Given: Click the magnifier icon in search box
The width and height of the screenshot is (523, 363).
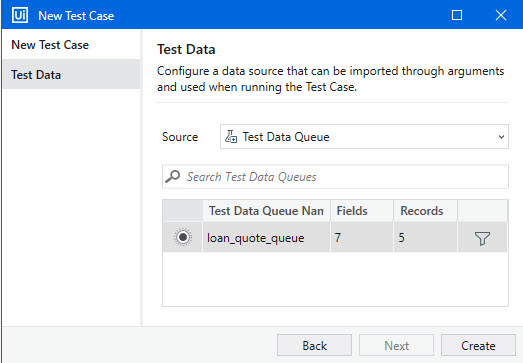Looking at the screenshot, I should click(173, 176).
